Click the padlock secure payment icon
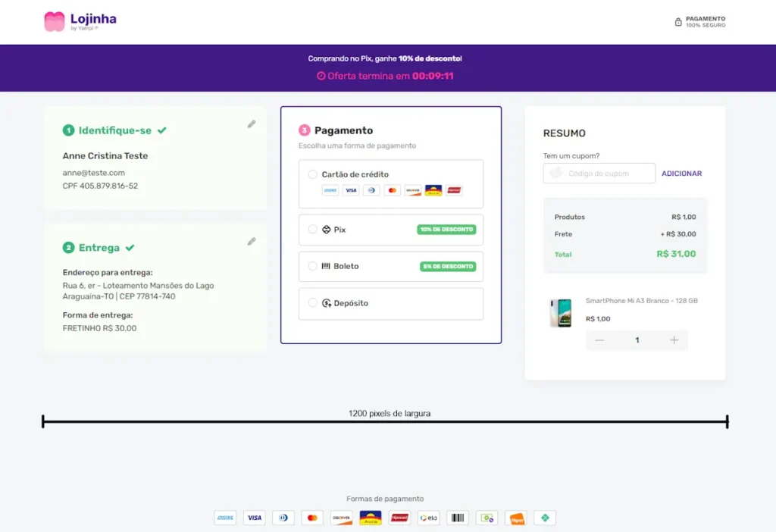The width and height of the screenshot is (776, 532). point(678,22)
